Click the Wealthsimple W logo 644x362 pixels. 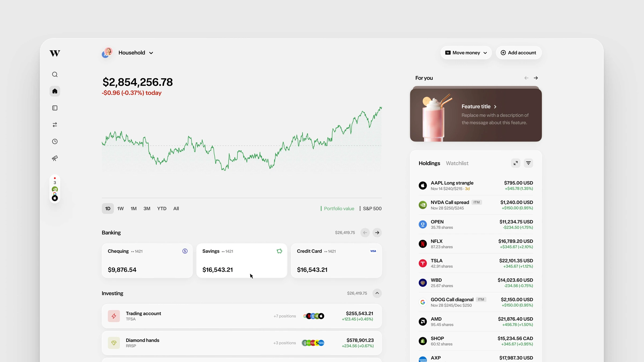pyautogui.click(x=55, y=53)
